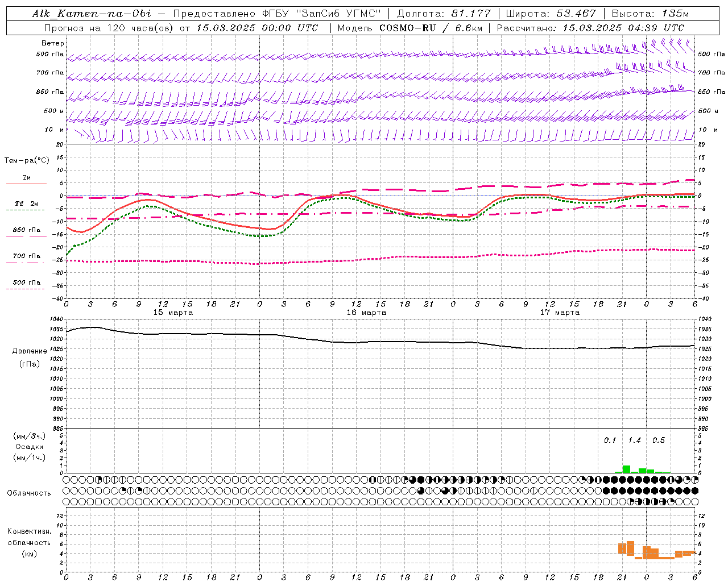
Task: Click the tallest green precipitation bar
Action: 626,469
